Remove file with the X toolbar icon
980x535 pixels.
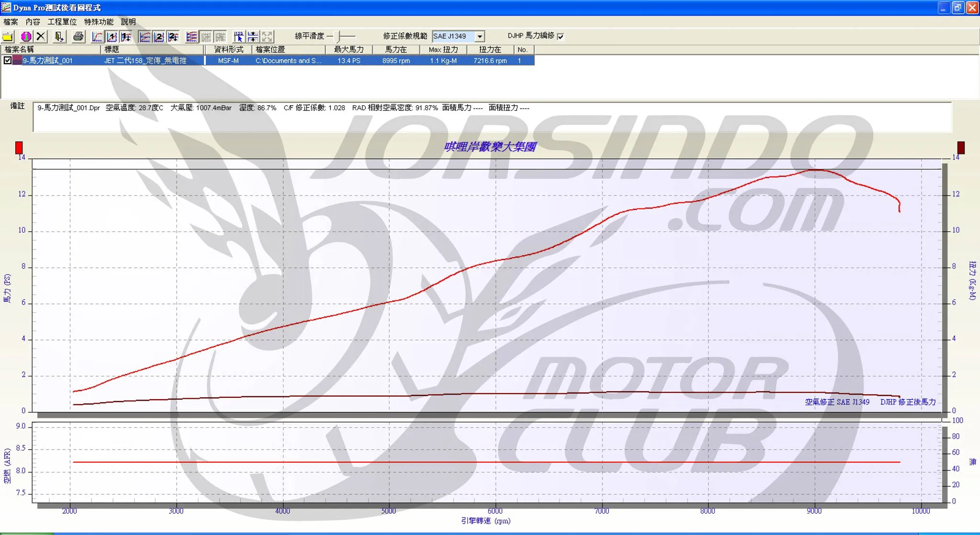pyautogui.click(x=41, y=36)
